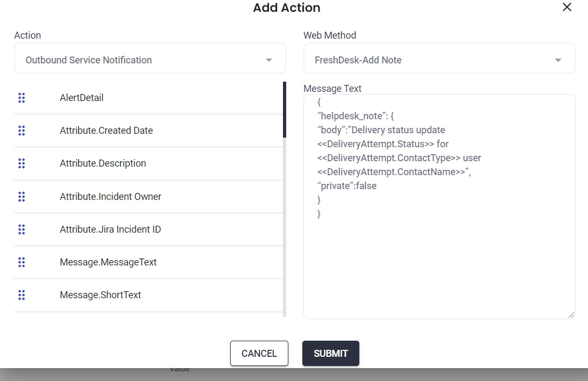Choose the Message.MessageText item

(x=108, y=262)
